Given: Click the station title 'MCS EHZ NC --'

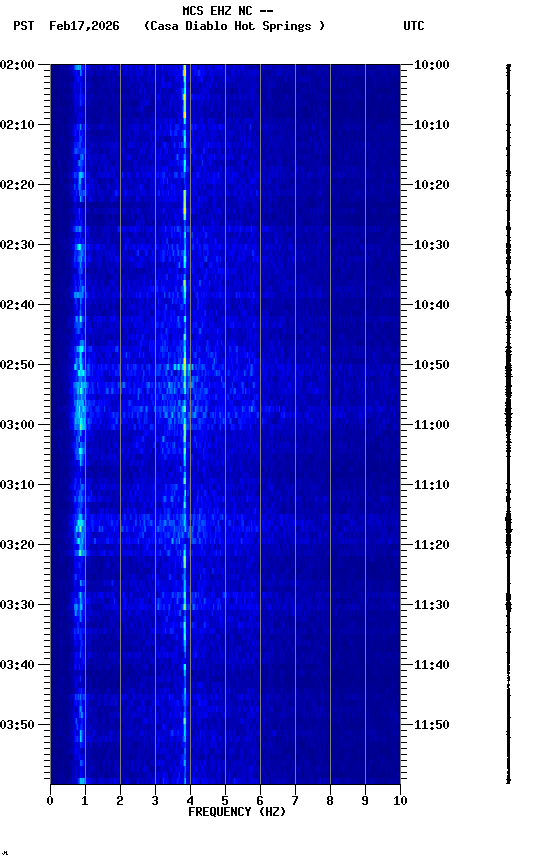Looking at the screenshot, I should click(x=228, y=10).
